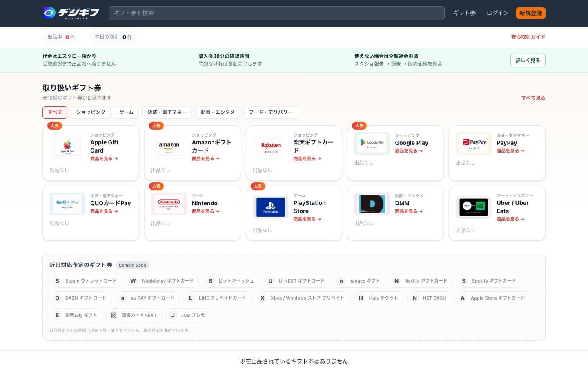Click the Google Play logo image
Image resolution: width=588 pixels, height=368 pixels.
point(372,144)
